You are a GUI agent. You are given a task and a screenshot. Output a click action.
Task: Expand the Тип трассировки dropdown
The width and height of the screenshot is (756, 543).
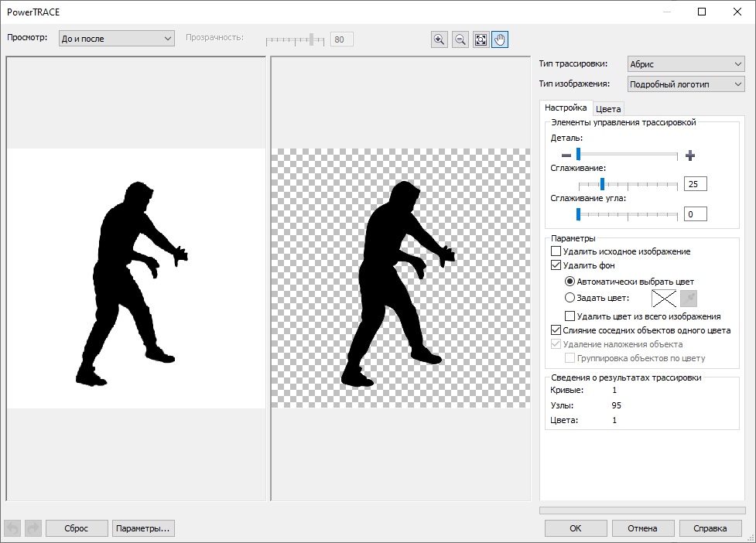tap(685, 64)
